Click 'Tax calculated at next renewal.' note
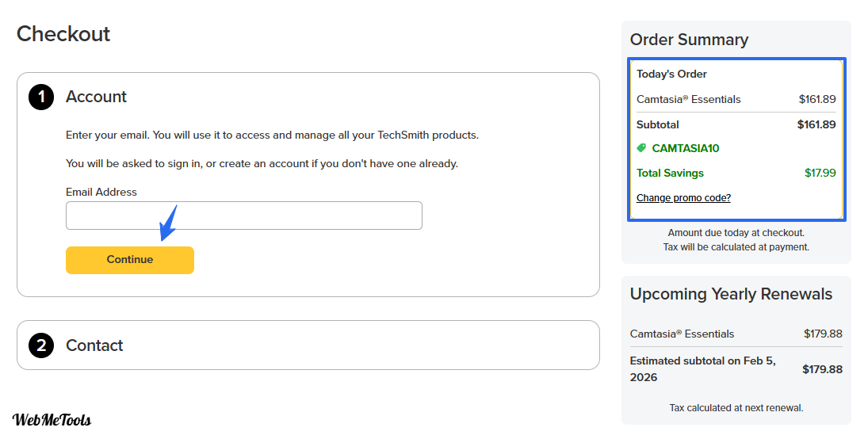Screen dimensions: 868x435 point(736,408)
